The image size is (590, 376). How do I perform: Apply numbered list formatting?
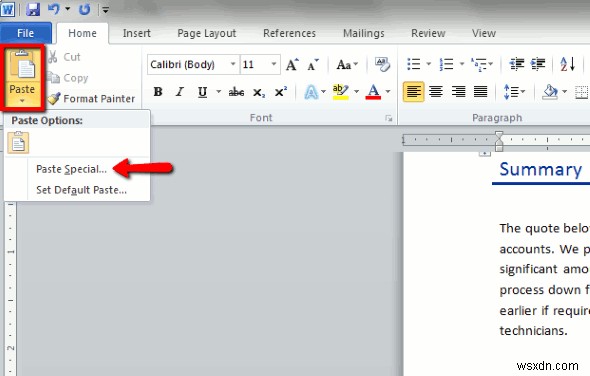(446, 64)
